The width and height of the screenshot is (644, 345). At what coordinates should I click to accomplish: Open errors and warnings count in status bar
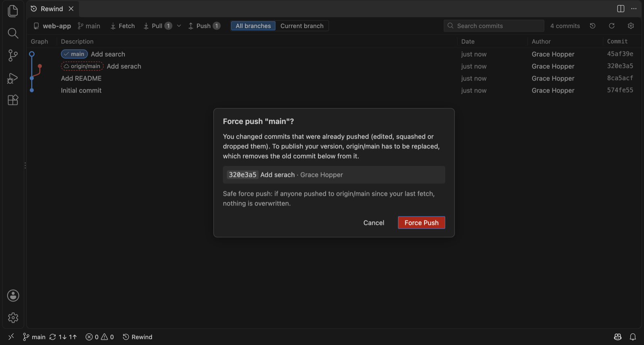click(x=100, y=337)
